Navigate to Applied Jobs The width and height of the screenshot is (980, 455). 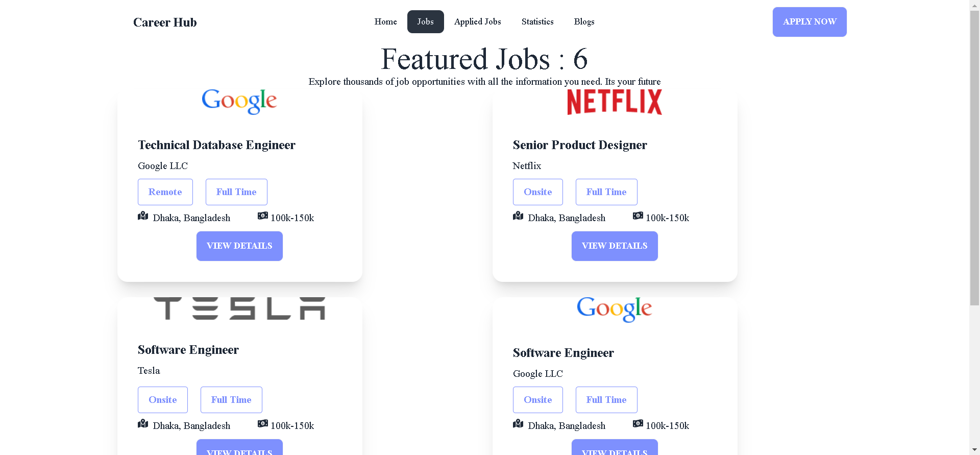[477, 21]
